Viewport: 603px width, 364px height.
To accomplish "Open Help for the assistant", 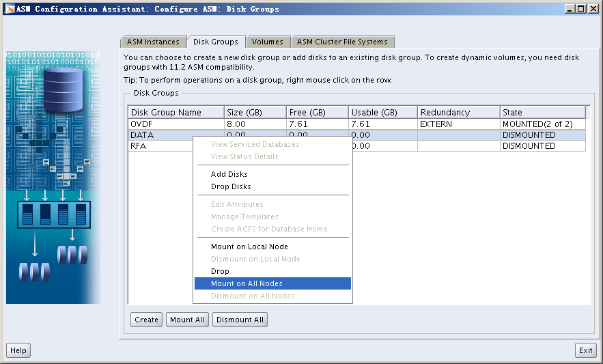I will pos(18,350).
